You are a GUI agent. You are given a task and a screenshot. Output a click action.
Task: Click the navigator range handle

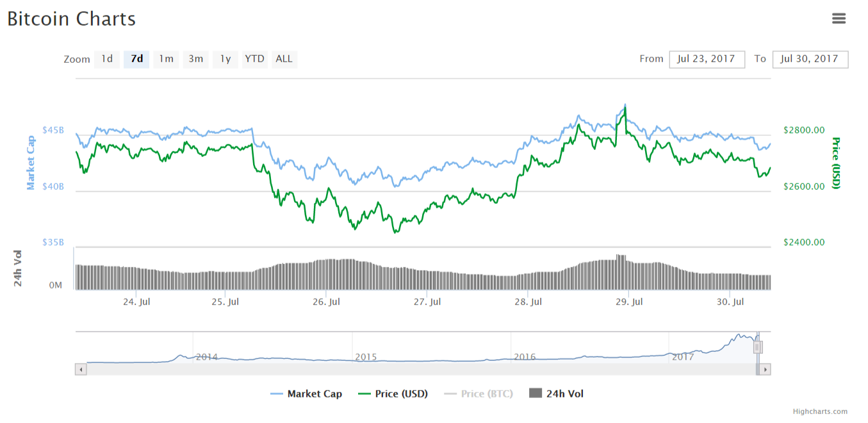click(x=757, y=347)
